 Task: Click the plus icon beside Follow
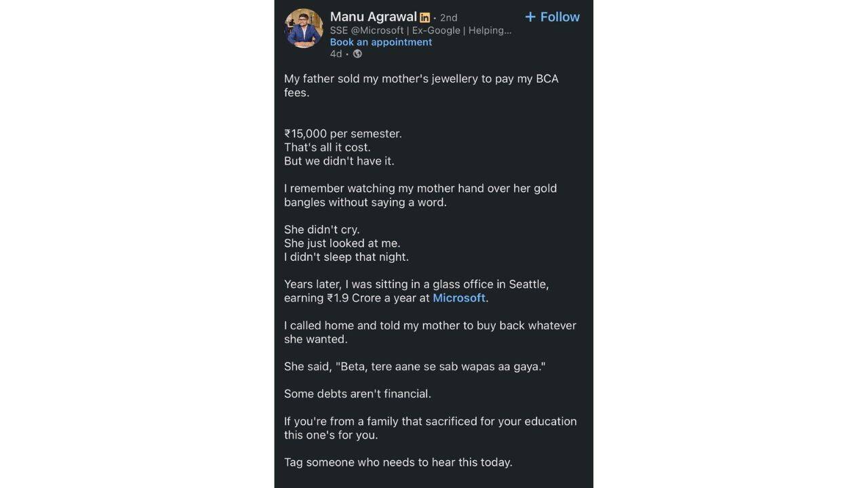[530, 17]
